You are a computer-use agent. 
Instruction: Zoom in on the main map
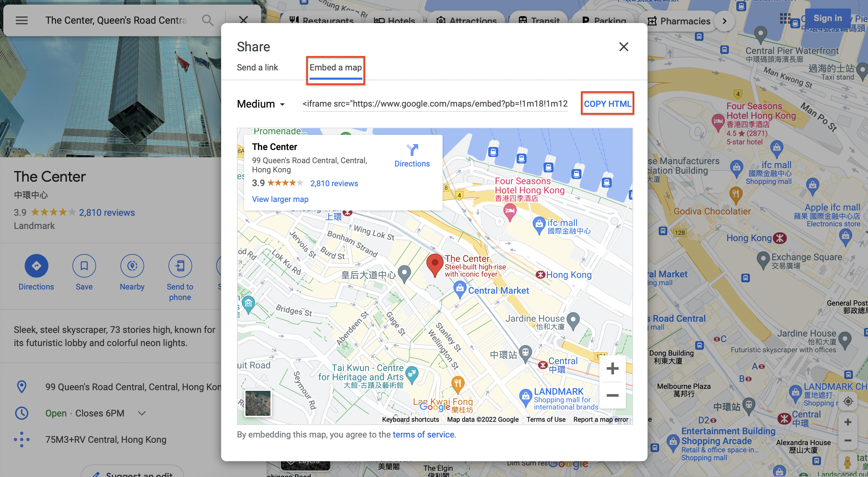(x=848, y=423)
